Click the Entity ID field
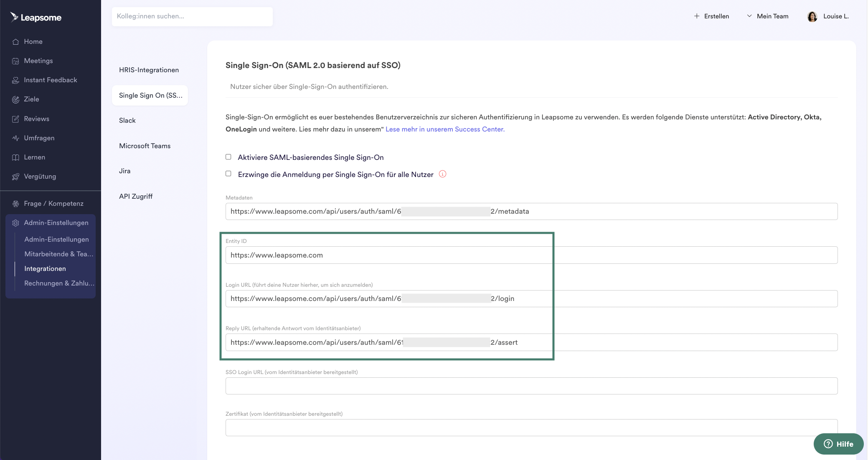 (531, 255)
